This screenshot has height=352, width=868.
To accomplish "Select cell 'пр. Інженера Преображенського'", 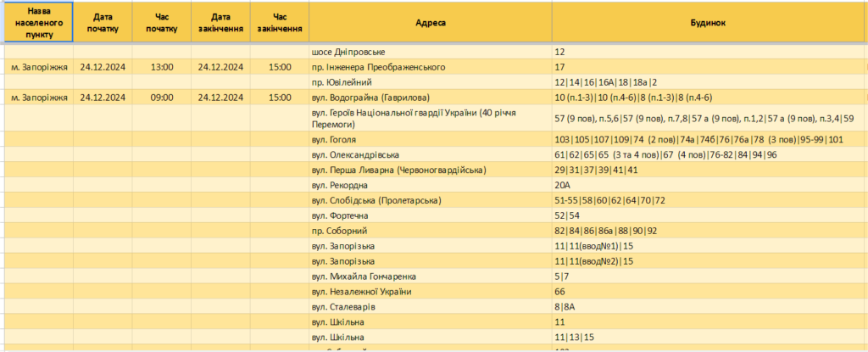I will [x=431, y=67].
